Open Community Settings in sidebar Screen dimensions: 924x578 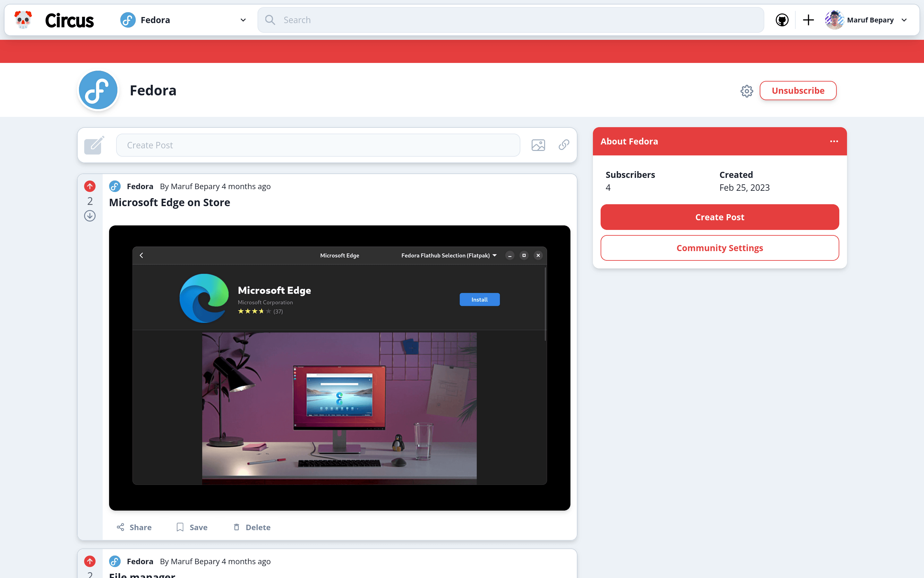719,248
